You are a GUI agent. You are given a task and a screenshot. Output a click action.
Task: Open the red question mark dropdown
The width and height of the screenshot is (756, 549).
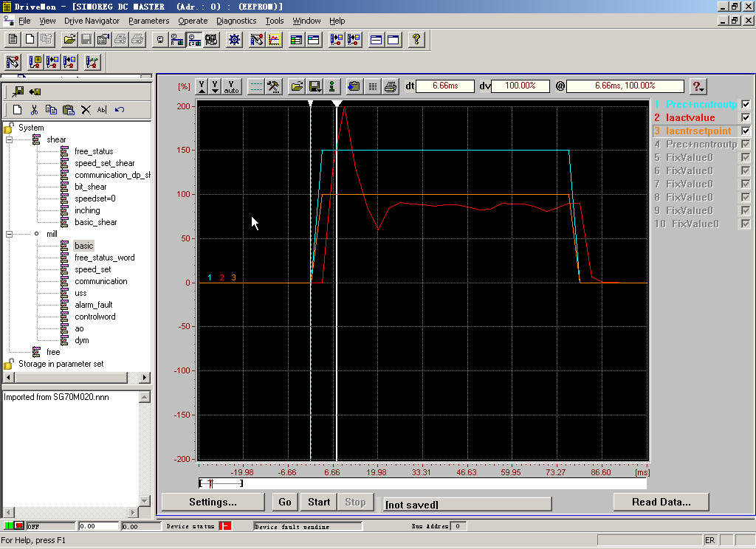(697, 86)
